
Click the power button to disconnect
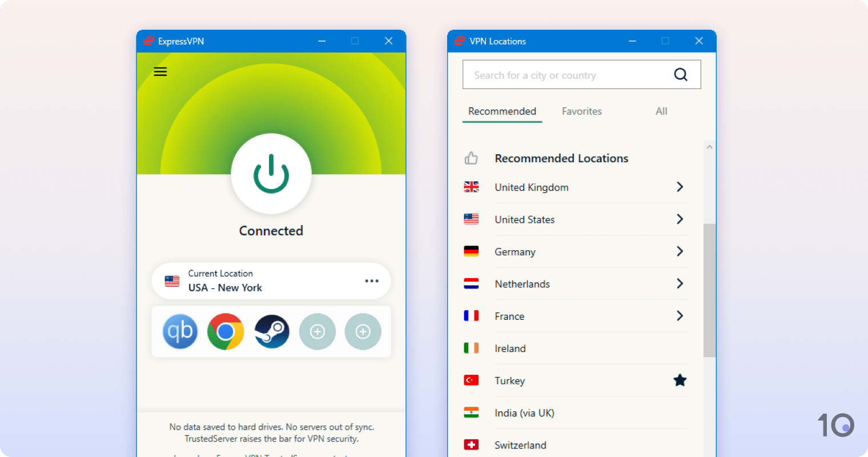[x=271, y=174]
